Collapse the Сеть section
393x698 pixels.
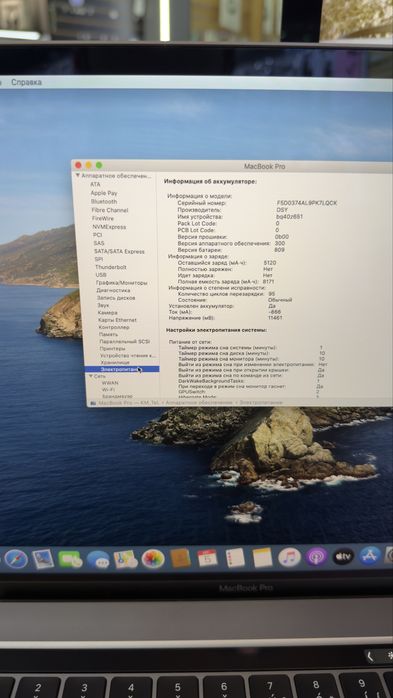click(x=91, y=376)
